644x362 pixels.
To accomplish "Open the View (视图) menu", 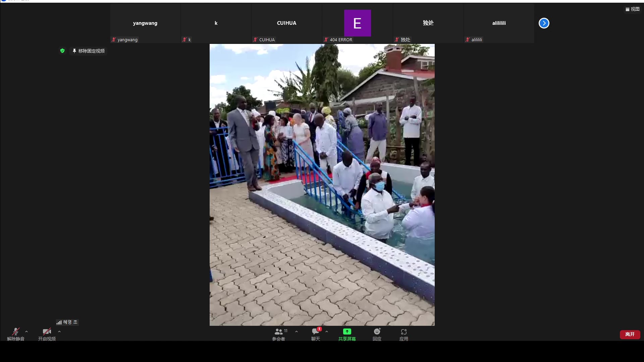I will pyautogui.click(x=633, y=9).
